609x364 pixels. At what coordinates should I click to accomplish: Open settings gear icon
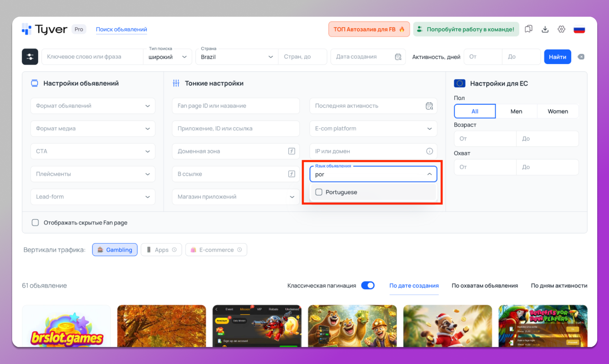tap(561, 29)
